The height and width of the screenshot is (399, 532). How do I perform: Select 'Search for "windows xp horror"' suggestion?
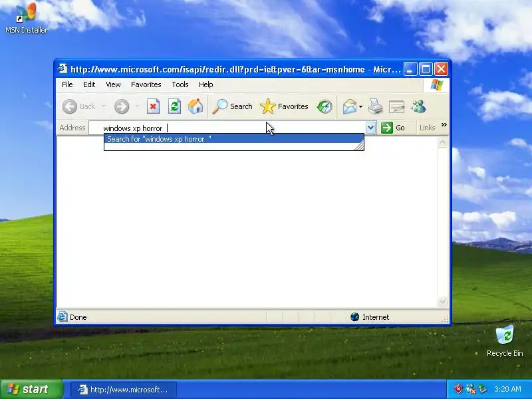[x=233, y=139]
